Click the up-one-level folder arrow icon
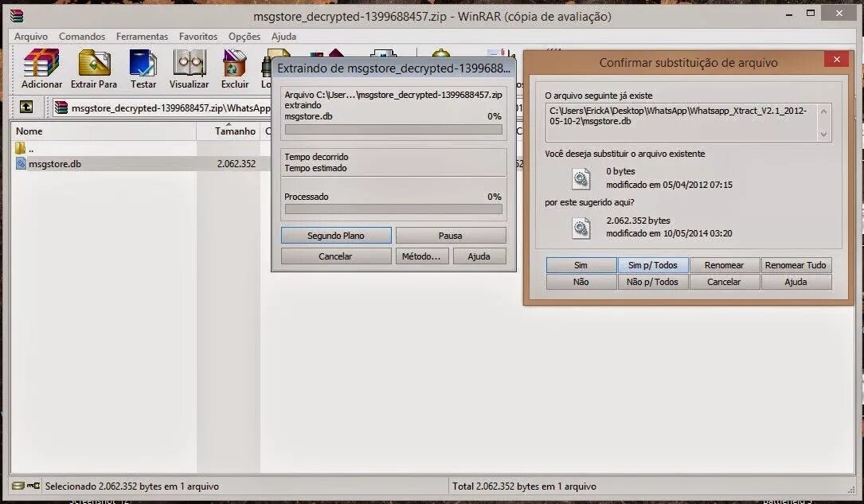The height and width of the screenshot is (504, 864). click(x=26, y=107)
